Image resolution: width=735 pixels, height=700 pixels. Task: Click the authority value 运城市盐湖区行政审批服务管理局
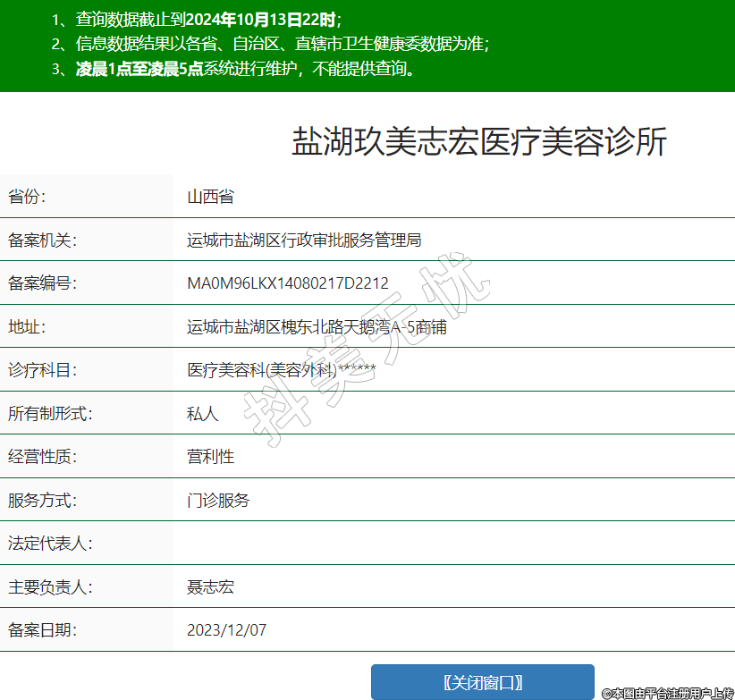pos(304,240)
